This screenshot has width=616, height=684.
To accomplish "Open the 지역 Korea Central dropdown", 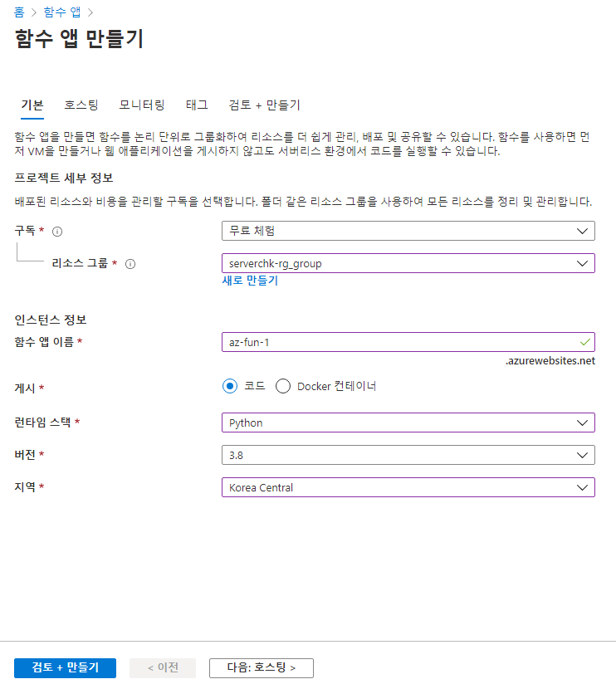I will (x=408, y=487).
